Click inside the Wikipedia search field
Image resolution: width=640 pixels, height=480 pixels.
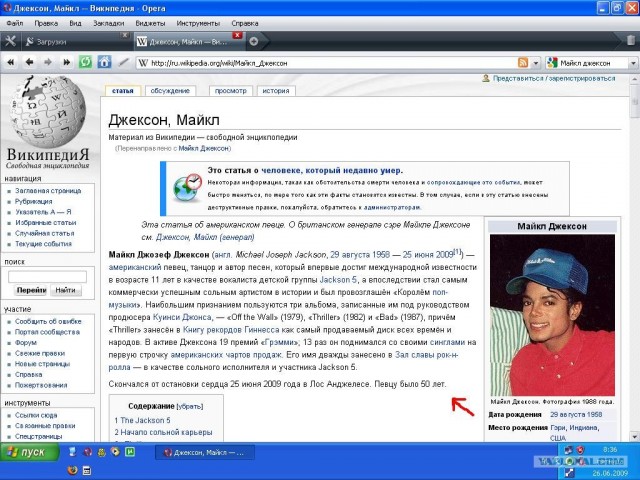47,277
